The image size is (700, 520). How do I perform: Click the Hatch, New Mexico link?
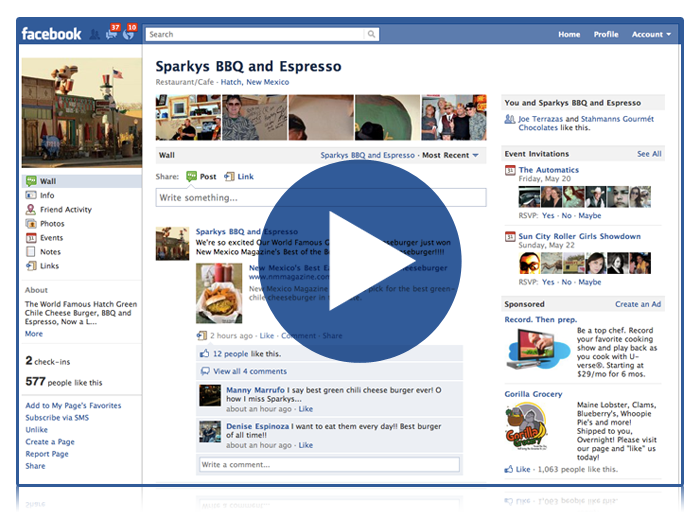(x=254, y=82)
